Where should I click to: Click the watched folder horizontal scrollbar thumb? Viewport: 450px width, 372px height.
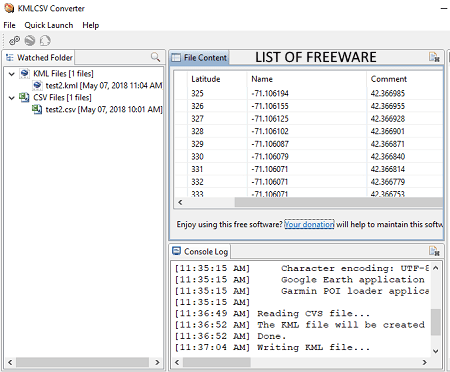(x=82, y=362)
